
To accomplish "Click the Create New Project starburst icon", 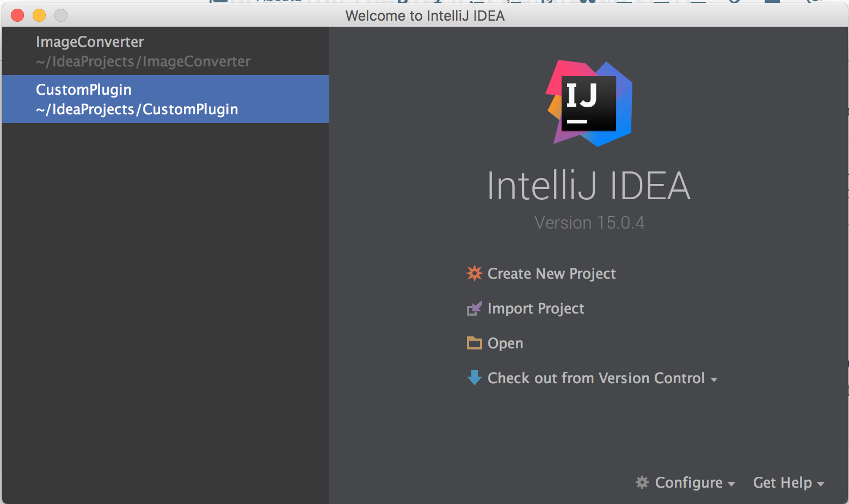I will point(474,273).
